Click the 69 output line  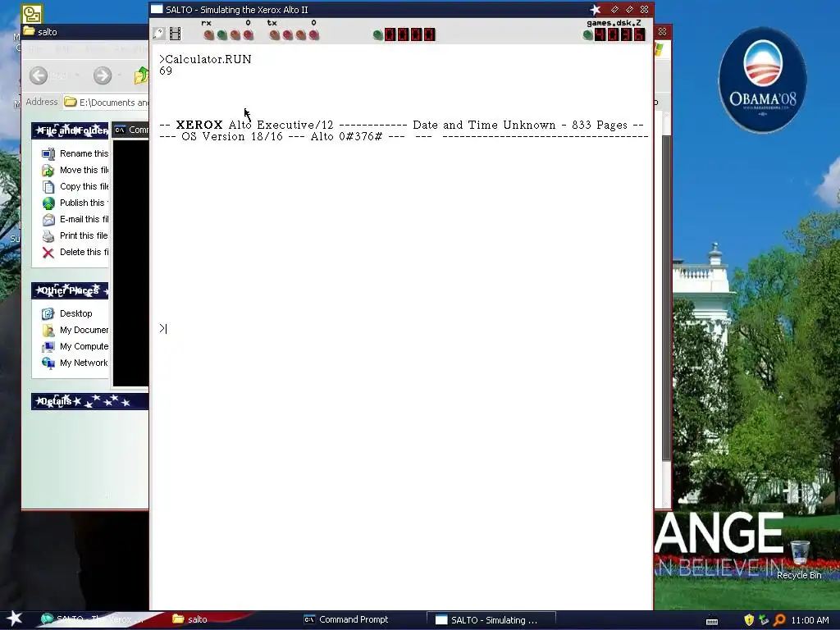pyautogui.click(x=166, y=71)
